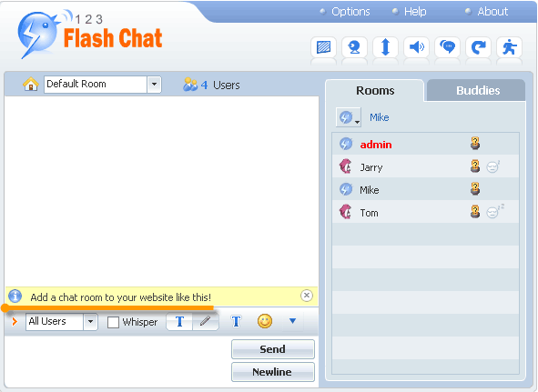Switch to the Buddies tab
538x392 pixels.
coord(478,91)
